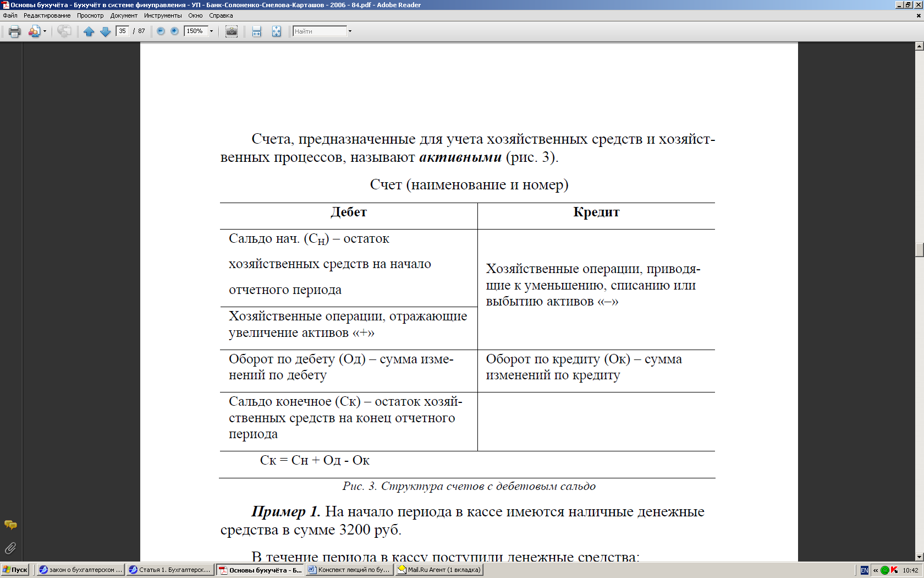Image resolution: width=924 pixels, height=578 pixels.
Task: Click the zoom level field showing 150%
Action: point(196,31)
